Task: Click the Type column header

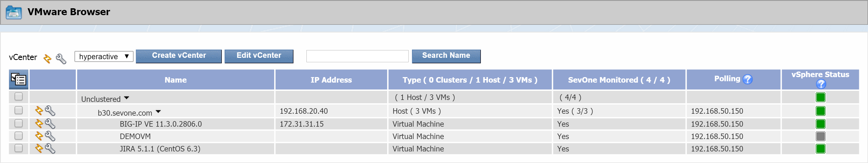Action: tap(470, 80)
